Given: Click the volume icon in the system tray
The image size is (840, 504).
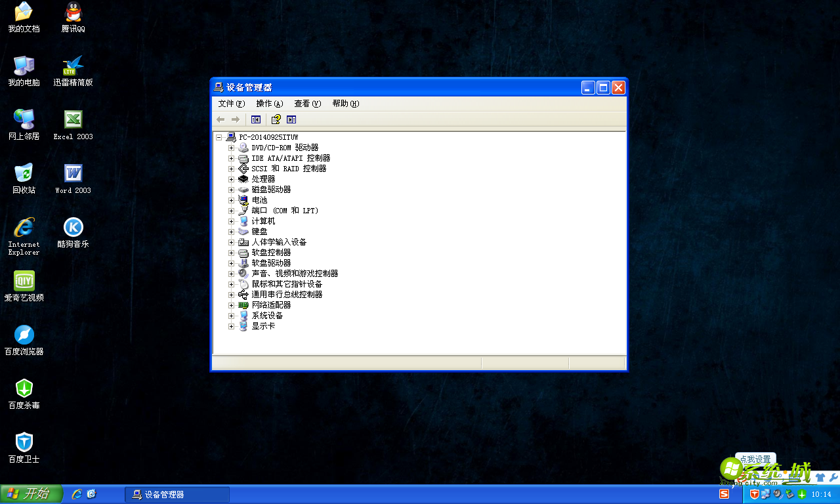Looking at the screenshot, I should [x=778, y=493].
